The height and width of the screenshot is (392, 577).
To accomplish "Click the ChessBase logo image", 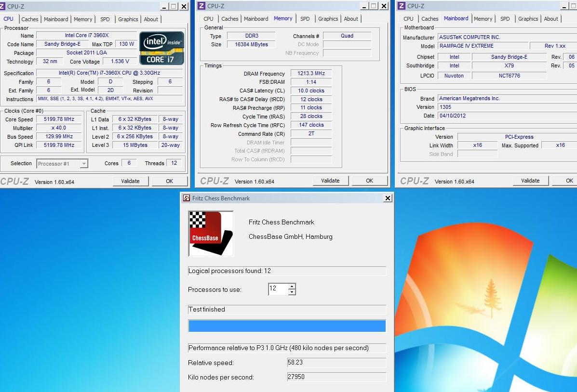I will [x=211, y=234].
